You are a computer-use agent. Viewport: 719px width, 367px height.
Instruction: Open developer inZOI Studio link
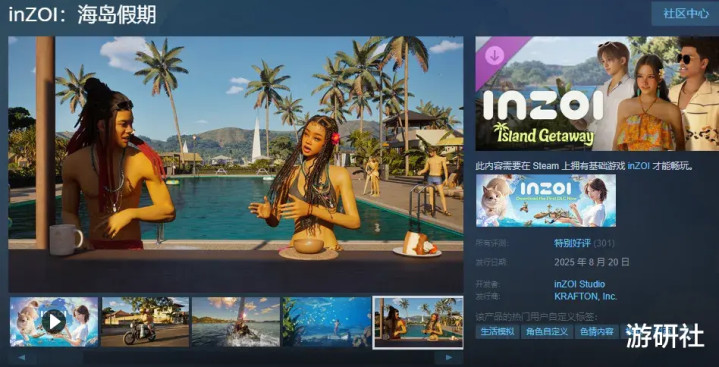click(579, 284)
